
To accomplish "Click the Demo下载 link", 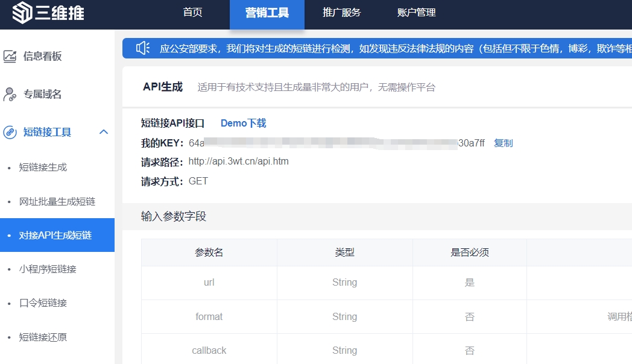I will coord(243,124).
